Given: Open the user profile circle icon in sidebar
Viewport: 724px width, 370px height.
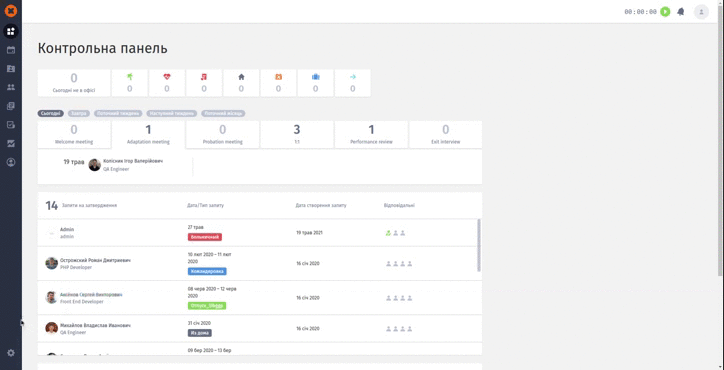Looking at the screenshot, I should (x=11, y=162).
